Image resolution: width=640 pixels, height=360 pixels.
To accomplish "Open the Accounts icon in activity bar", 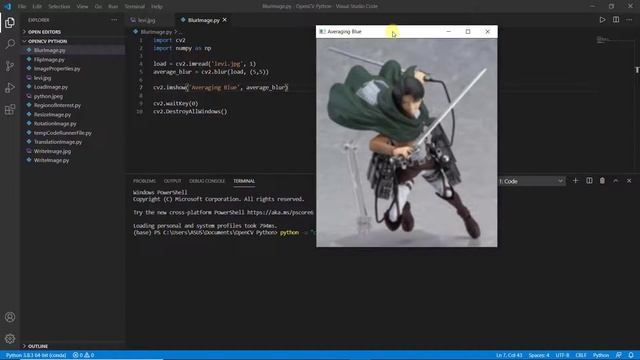I will [x=10, y=317].
